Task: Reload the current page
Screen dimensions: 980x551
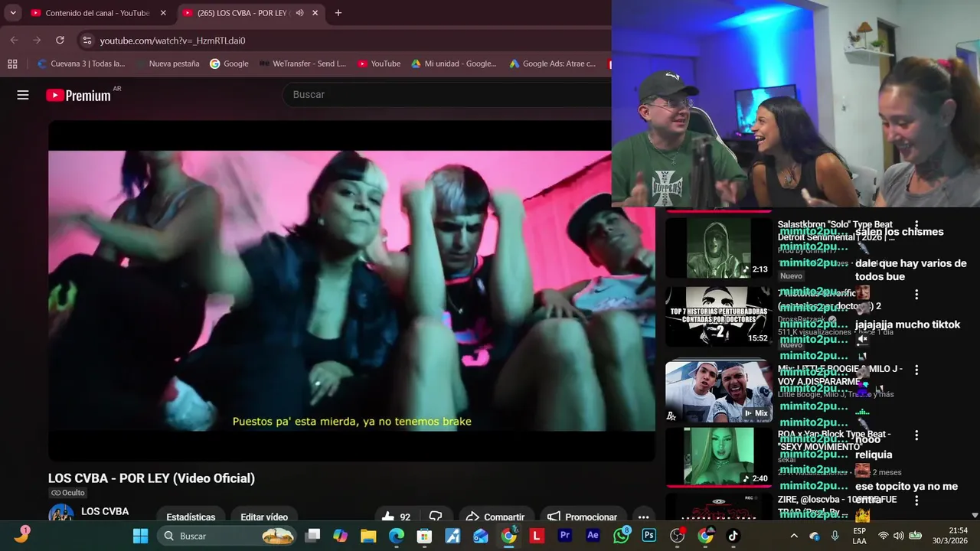Action: 60,40
